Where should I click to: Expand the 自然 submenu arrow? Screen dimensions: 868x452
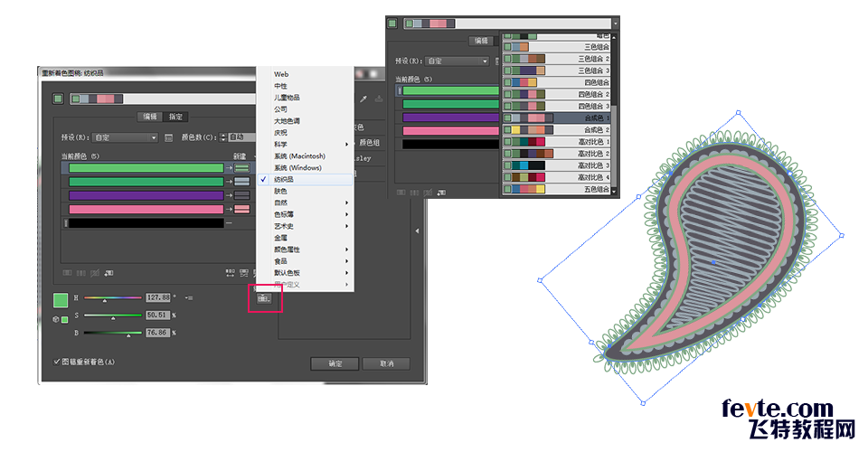point(347,203)
